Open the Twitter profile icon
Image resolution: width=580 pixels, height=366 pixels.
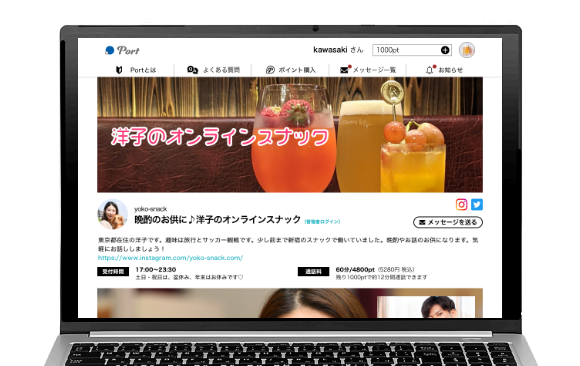click(x=477, y=204)
